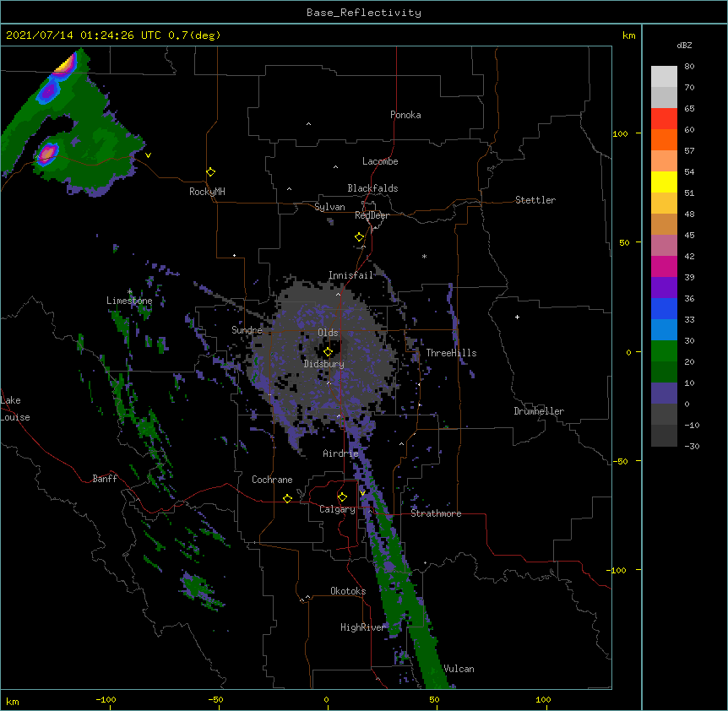Pick the purple swatch between 39 and 36 dBZ
The width and height of the screenshot is (728, 711).
(x=664, y=287)
